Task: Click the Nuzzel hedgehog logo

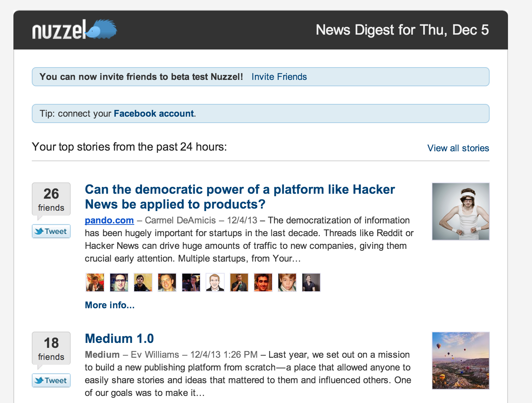Action: click(74, 29)
